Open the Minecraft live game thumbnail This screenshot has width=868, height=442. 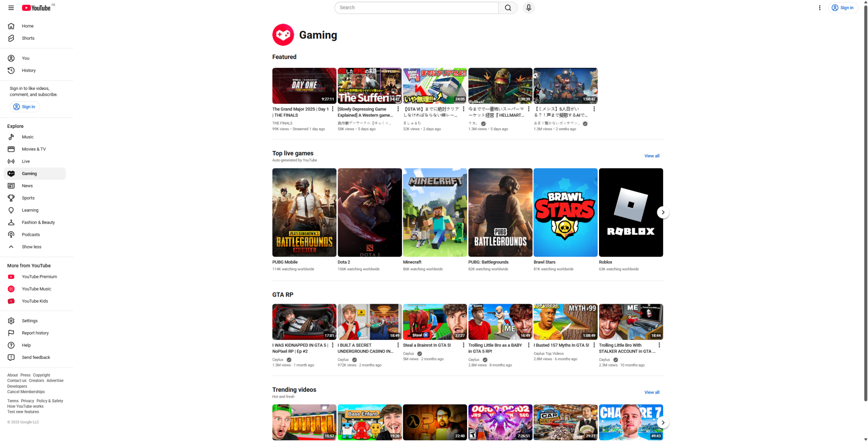click(x=434, y=212)
